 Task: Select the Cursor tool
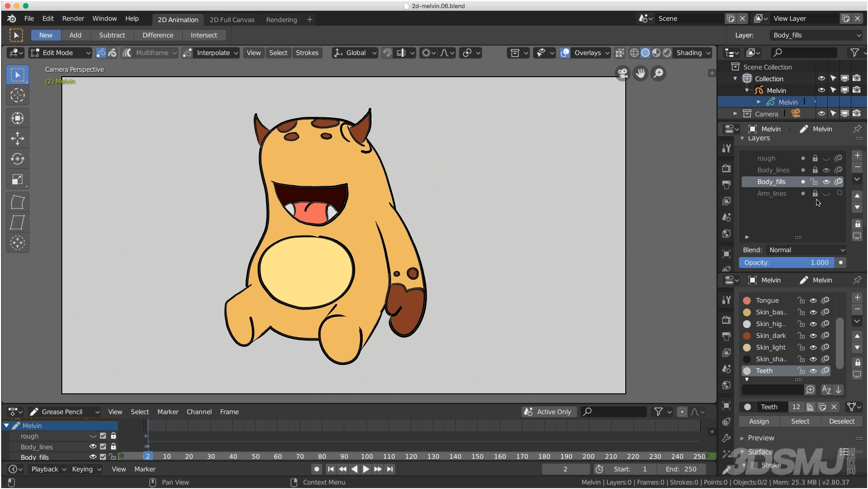tap(18, 95)
